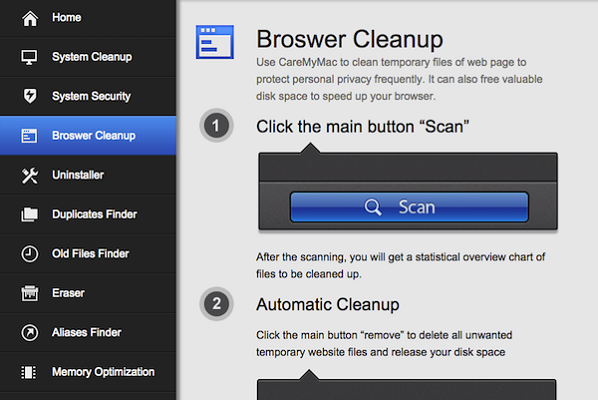Click the large Broswer Cleanup header icon
The image size is (598, 400).
tap(215, 42)
